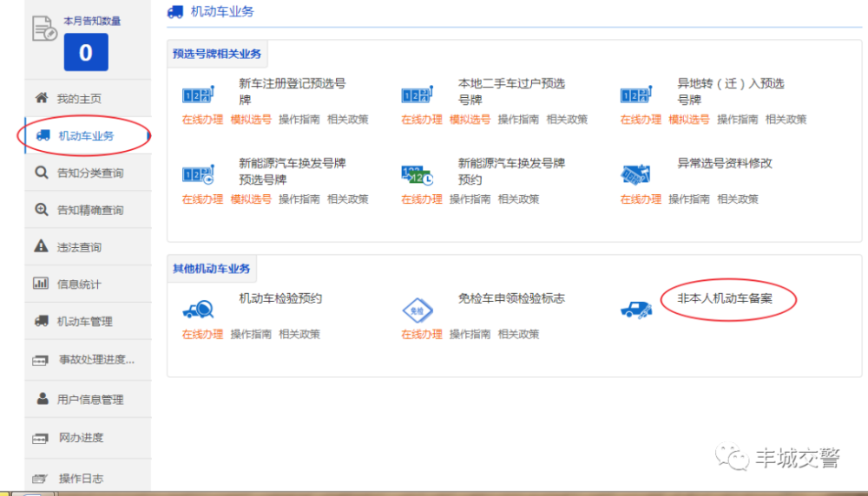Click the 信息统计 bar chart icon
The width and height of the screenshot is (868, 496).
pos(41,284)
